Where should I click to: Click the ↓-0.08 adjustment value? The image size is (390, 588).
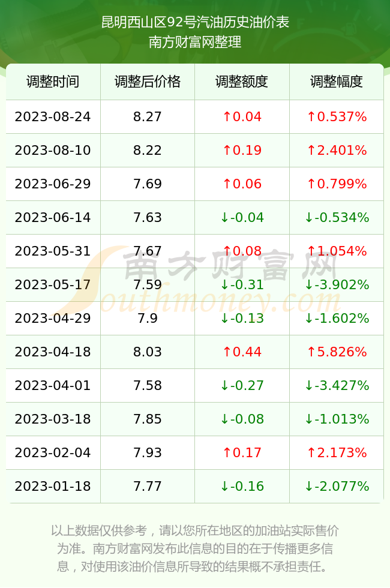pos(242,419)
